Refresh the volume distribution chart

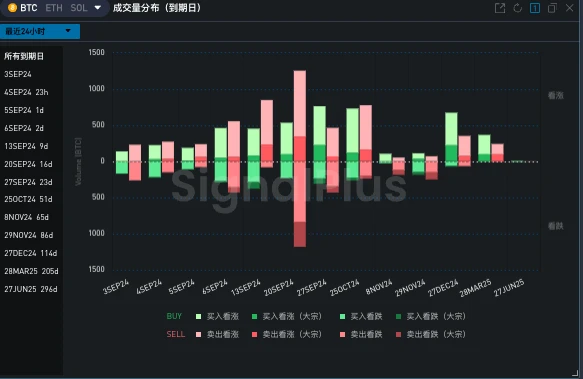[517, 8]
